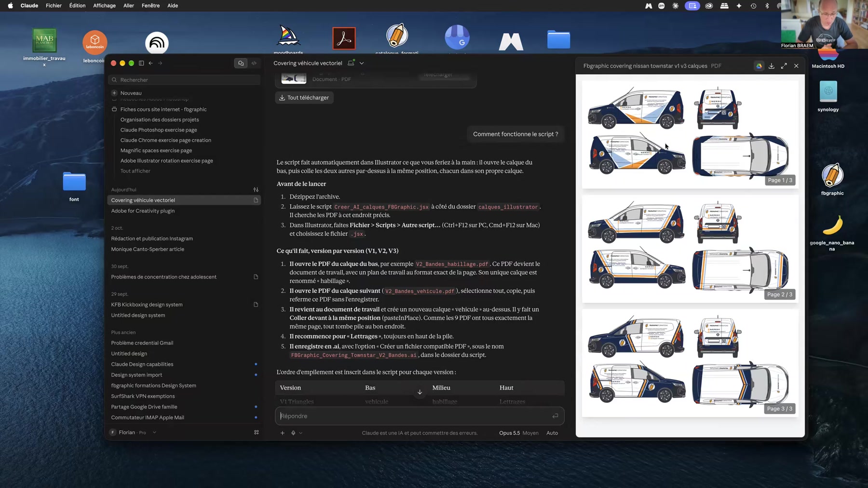Change the Moyen effort setting
This screenshot has width=868, height=488.
530,433
